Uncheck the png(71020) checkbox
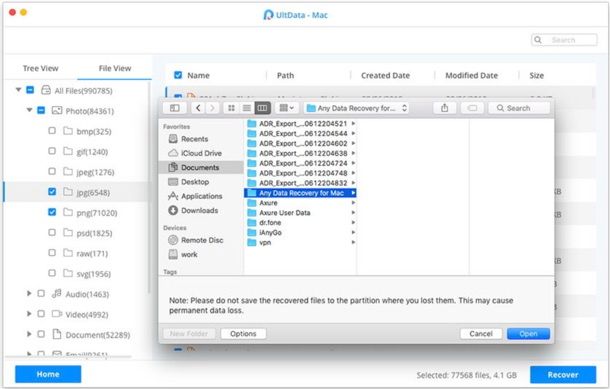Image resolution: width=610 pixels, height=389 pixels. tap(52, 212)
